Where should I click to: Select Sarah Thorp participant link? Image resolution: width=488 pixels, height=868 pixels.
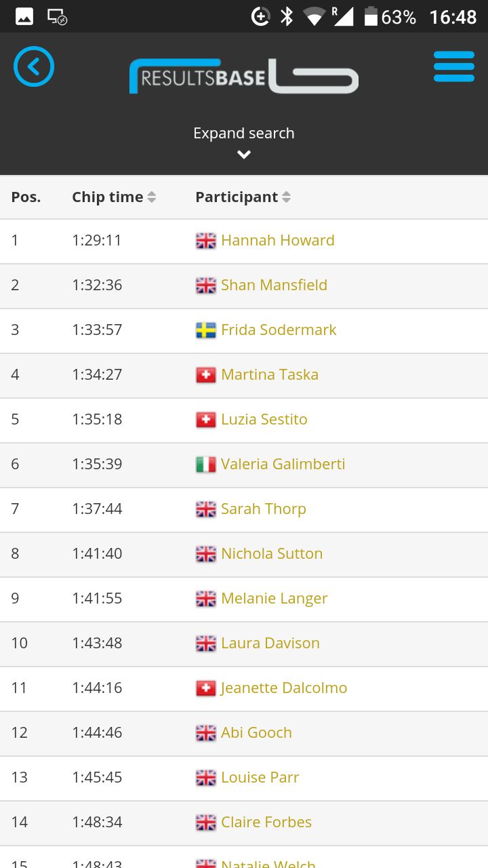[264, 509]
